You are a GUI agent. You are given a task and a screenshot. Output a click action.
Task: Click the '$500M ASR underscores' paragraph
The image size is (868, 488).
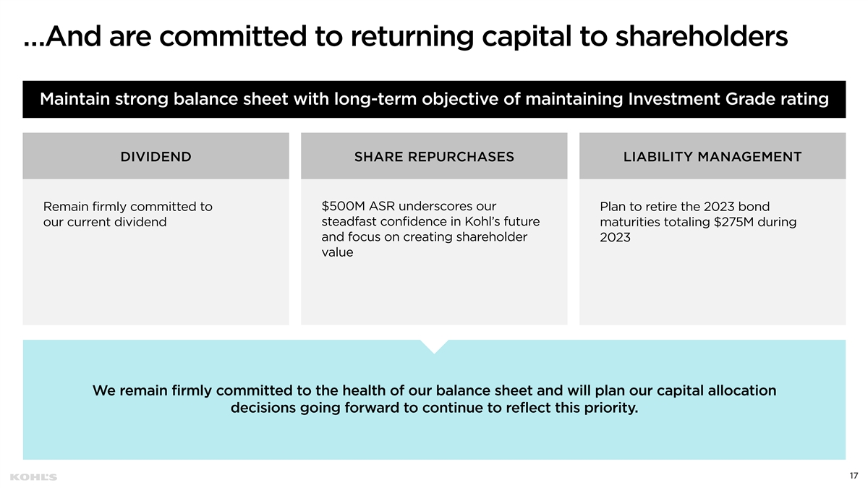pos(430,228)
